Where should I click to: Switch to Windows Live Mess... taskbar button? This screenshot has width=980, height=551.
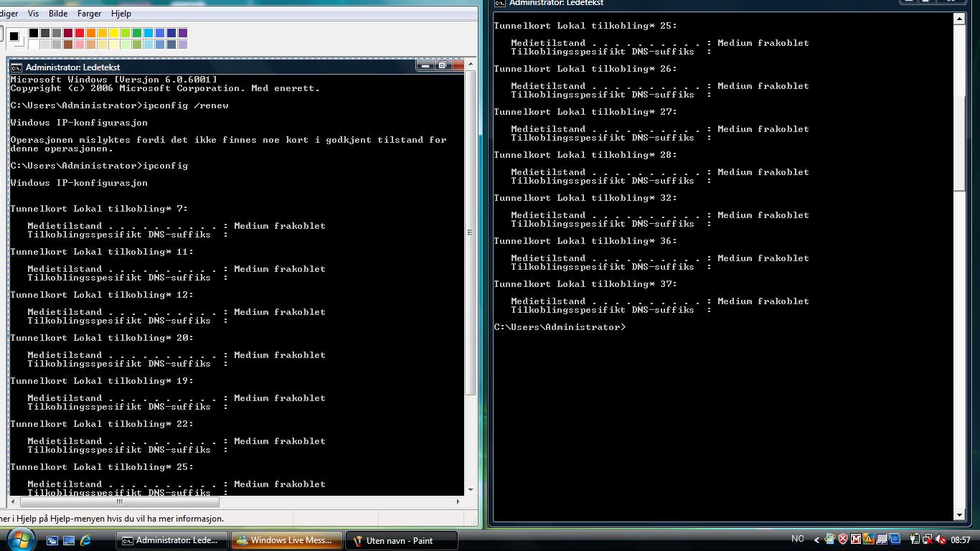coord(287,540)
